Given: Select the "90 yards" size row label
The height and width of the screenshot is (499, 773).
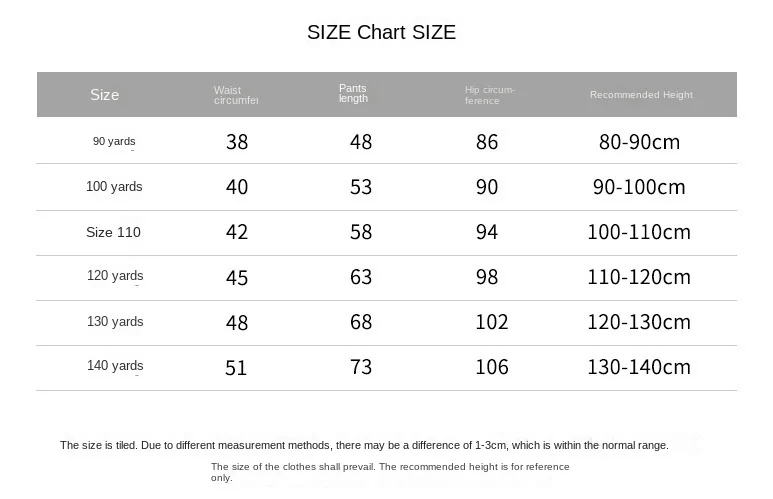Looking at the screenshot, I should click(x=114, y=141).
